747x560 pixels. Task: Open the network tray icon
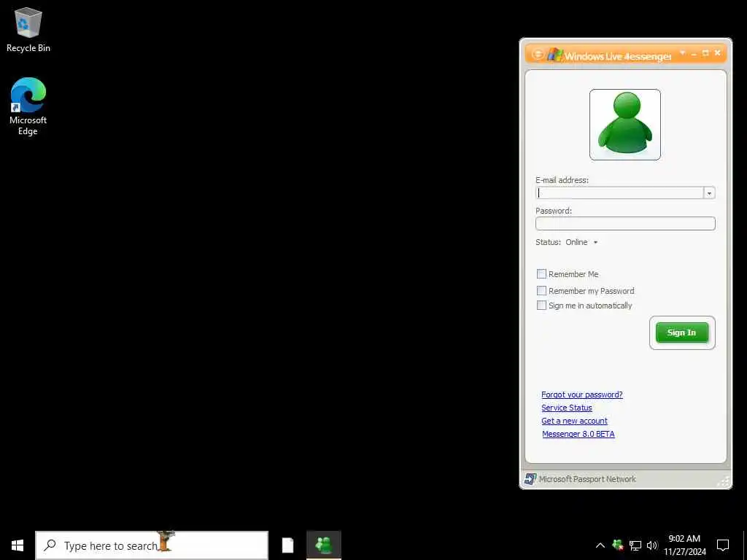635,545
